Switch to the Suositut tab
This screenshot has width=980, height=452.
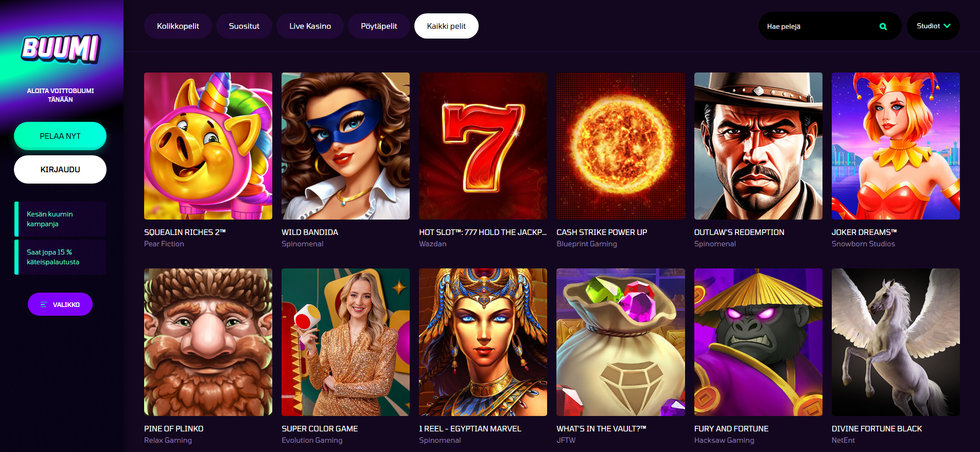(x=244, y=26)
